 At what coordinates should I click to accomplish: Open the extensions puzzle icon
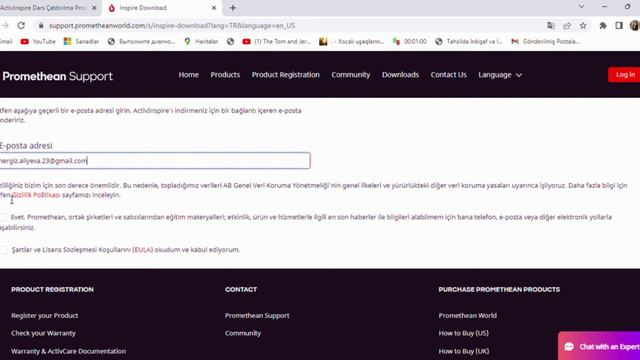click(x=603, y=26)
